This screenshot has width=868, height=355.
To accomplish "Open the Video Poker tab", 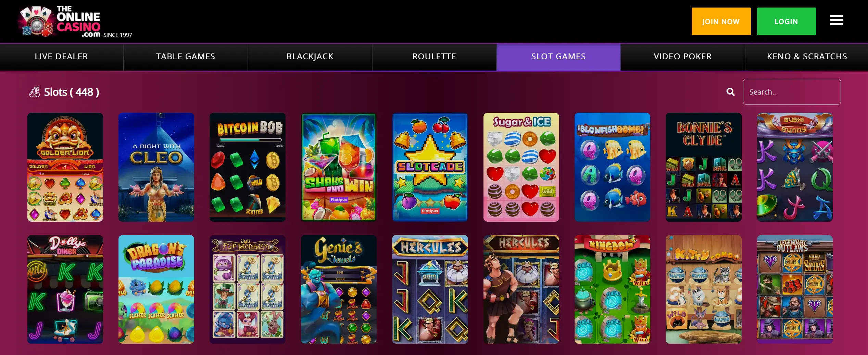I will pyautogui.click(x=683, y=57).
